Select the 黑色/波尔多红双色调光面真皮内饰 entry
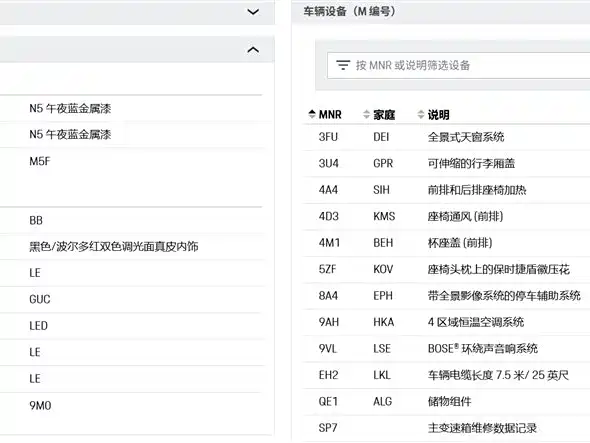The width and height of the screenshot is (590, 443). pos(114,247)
